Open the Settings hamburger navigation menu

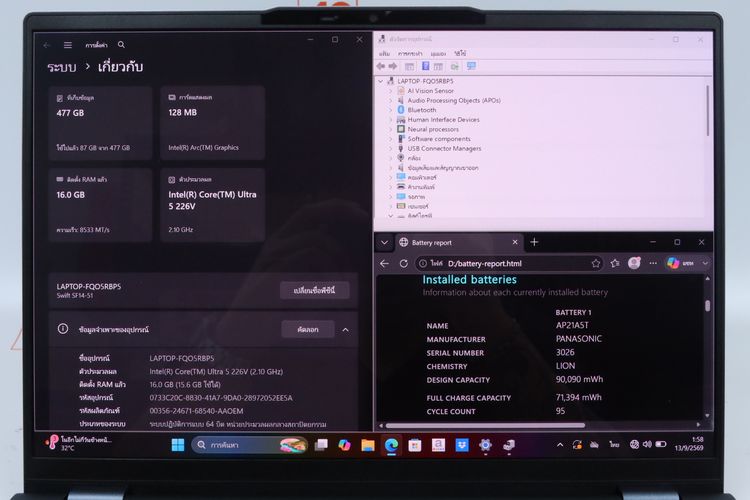[x=68, y=45]
